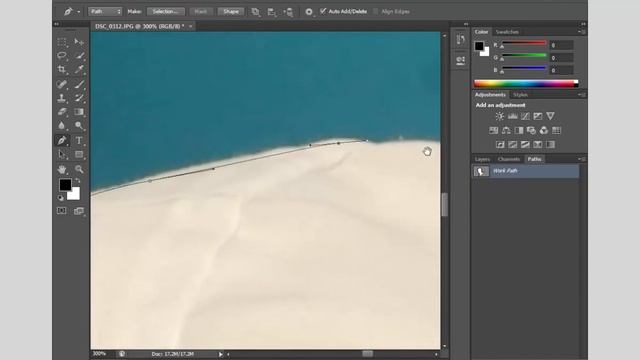Open pen tool gear settings

[309, 12]
